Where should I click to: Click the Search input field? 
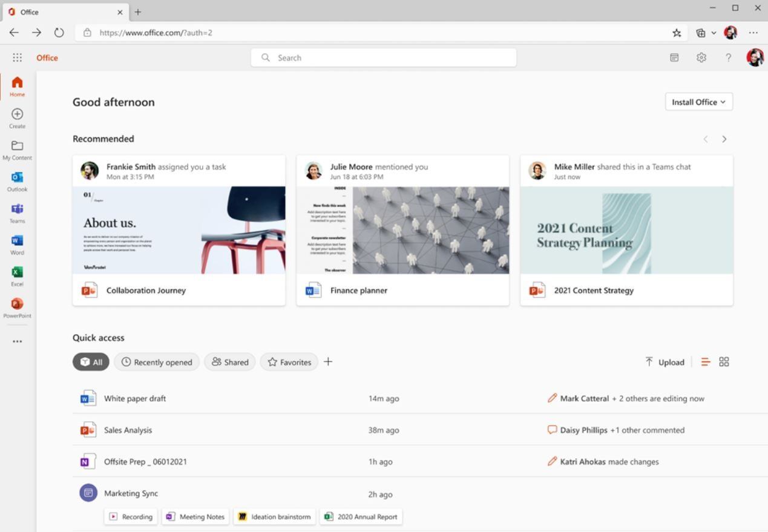click(x=384, y=57)
